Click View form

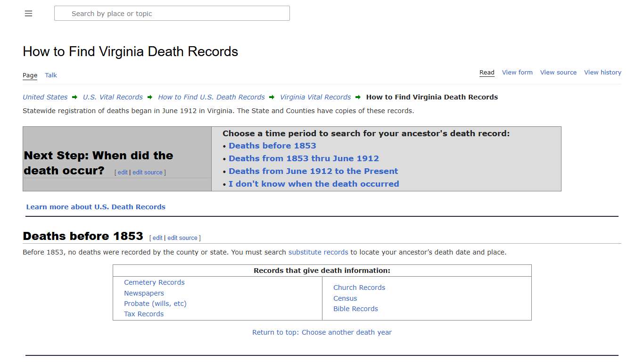pyautogui.click(x=517, y=72)
